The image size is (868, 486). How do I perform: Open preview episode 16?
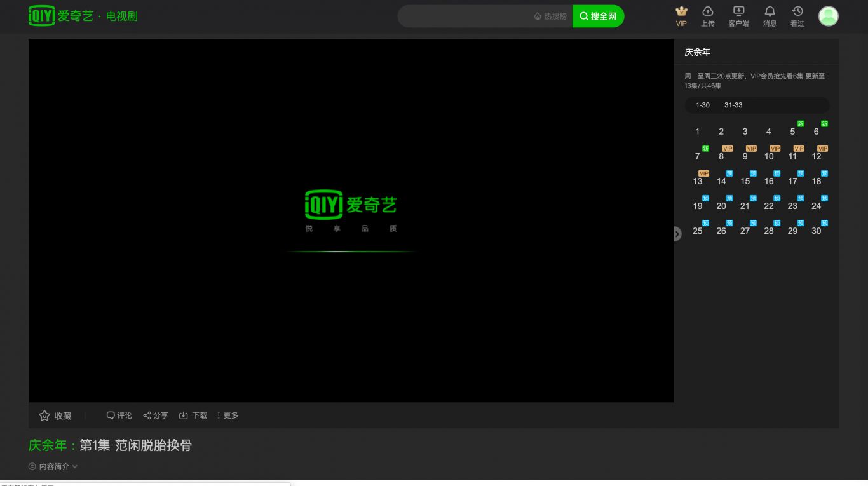pyautogui.click(x=769, y=181)
